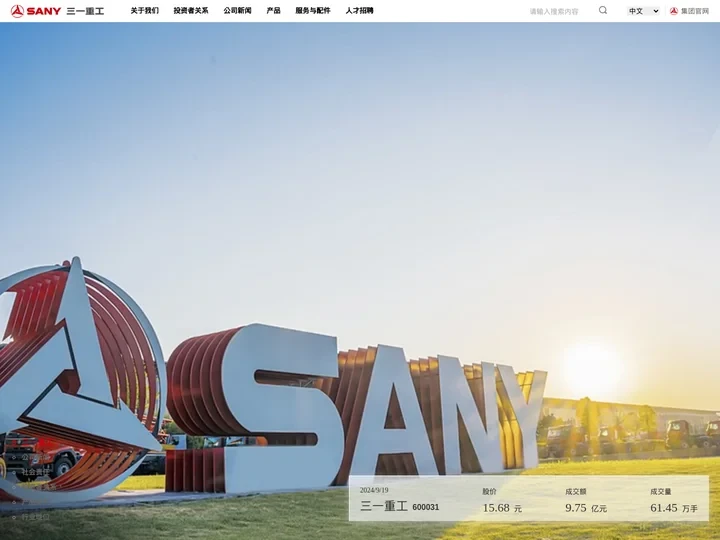This screenshot has width=720, height=540.
Task: Click the stock code 600031
Action: [x=426, y=507]
